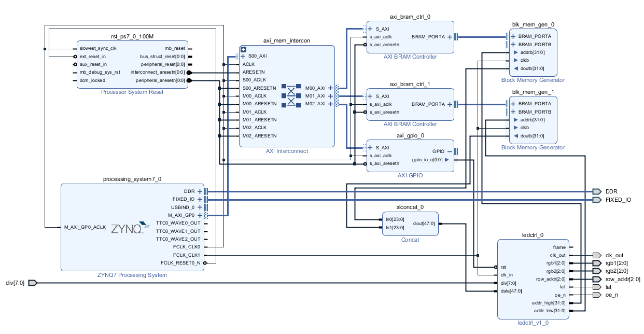Screen dimensions: 644x334
Task: Expand the M00_AXI pin on axi_mem_intercon
Action: pyautogui.click(x=330, y=88)
